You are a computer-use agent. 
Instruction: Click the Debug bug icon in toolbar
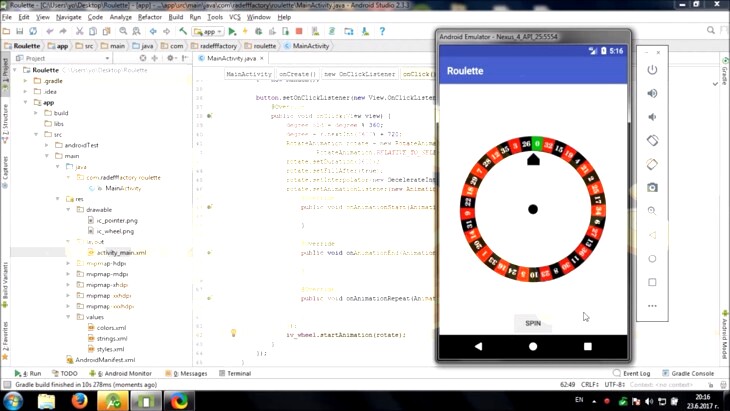point(258,32)
